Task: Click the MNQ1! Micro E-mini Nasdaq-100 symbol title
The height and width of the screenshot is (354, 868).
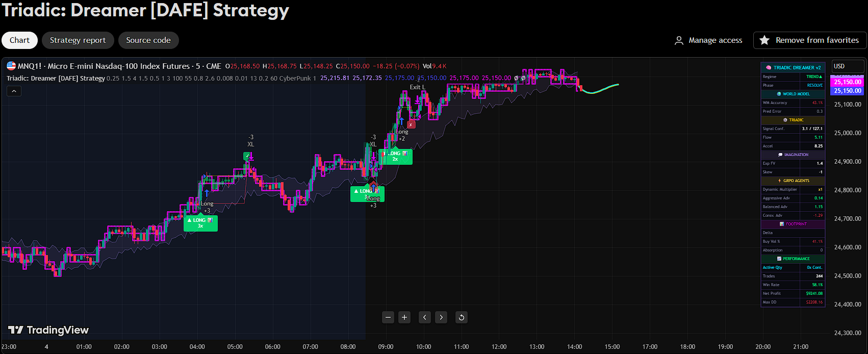Action: [x=119, y=66]
